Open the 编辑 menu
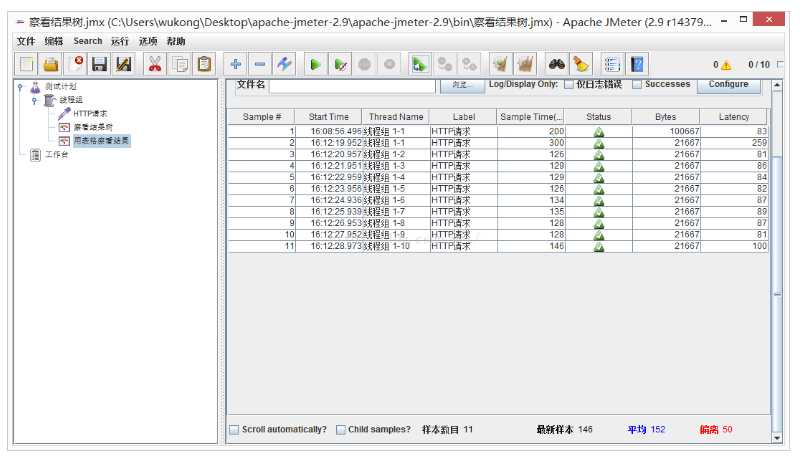The height and width of the screenshot is (463, 801). (x=54, y=41)
